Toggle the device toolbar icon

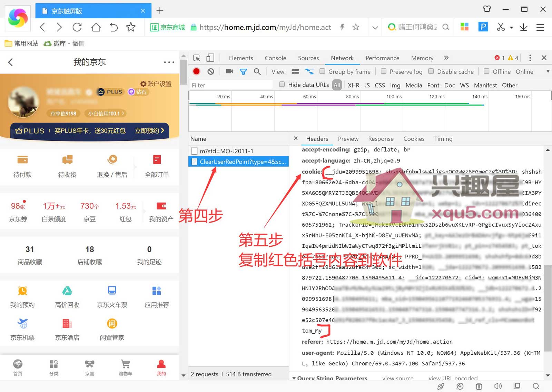210,58
